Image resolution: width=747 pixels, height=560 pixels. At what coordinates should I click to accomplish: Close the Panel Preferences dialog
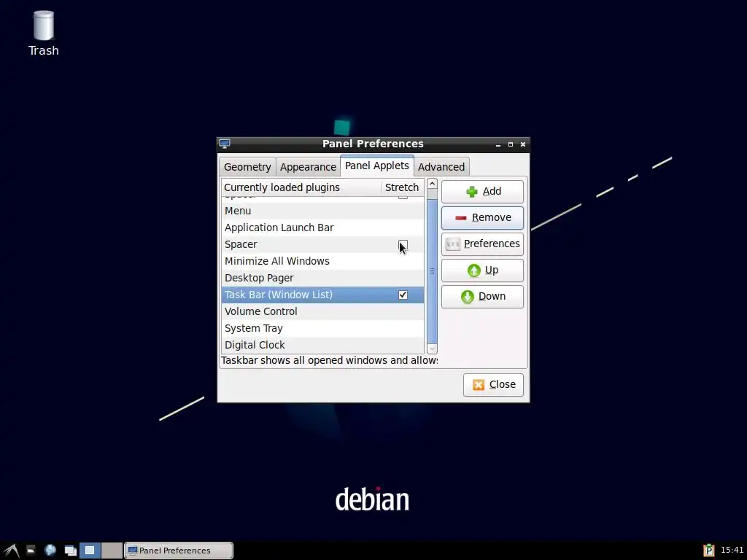tap(493, 385)
